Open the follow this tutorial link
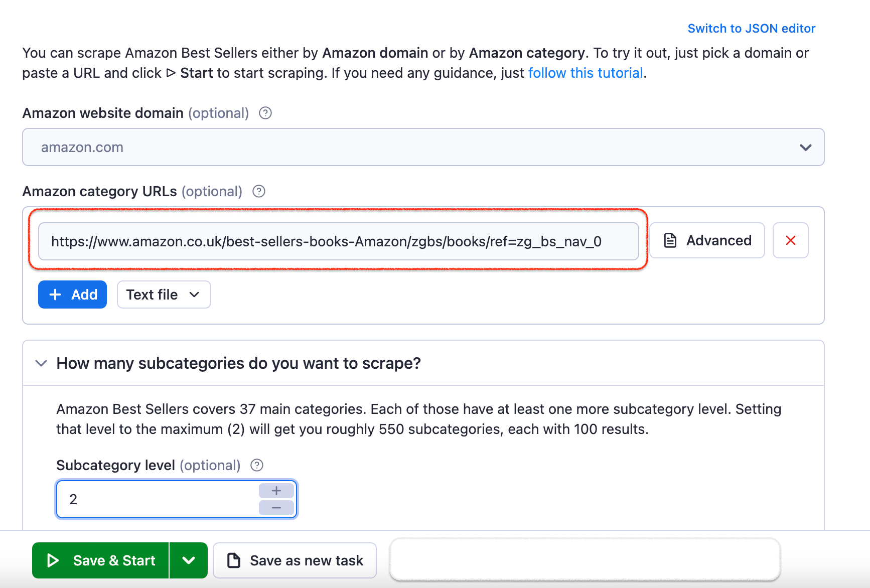The width and height of the screenshot is (870, 588). click(585, 73)
